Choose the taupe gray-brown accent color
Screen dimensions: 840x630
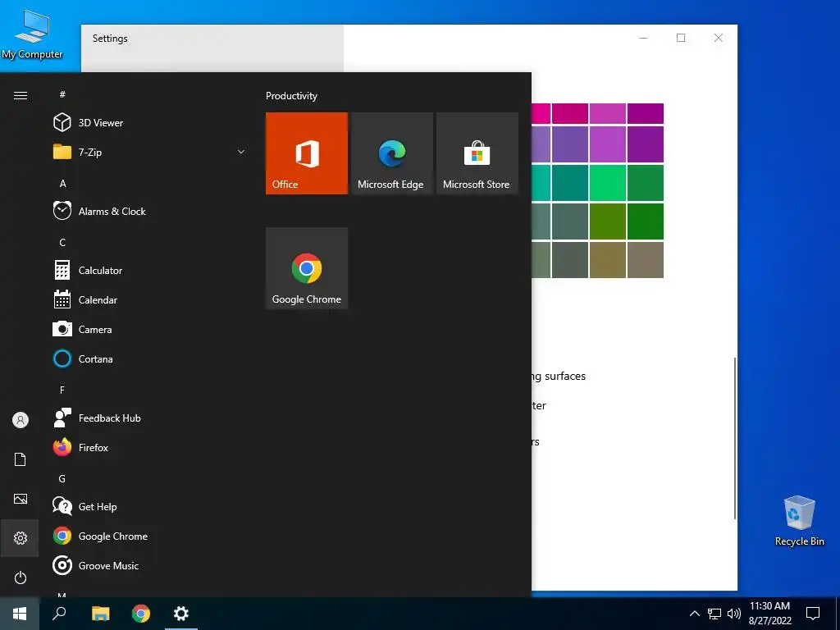coord(646,260)
